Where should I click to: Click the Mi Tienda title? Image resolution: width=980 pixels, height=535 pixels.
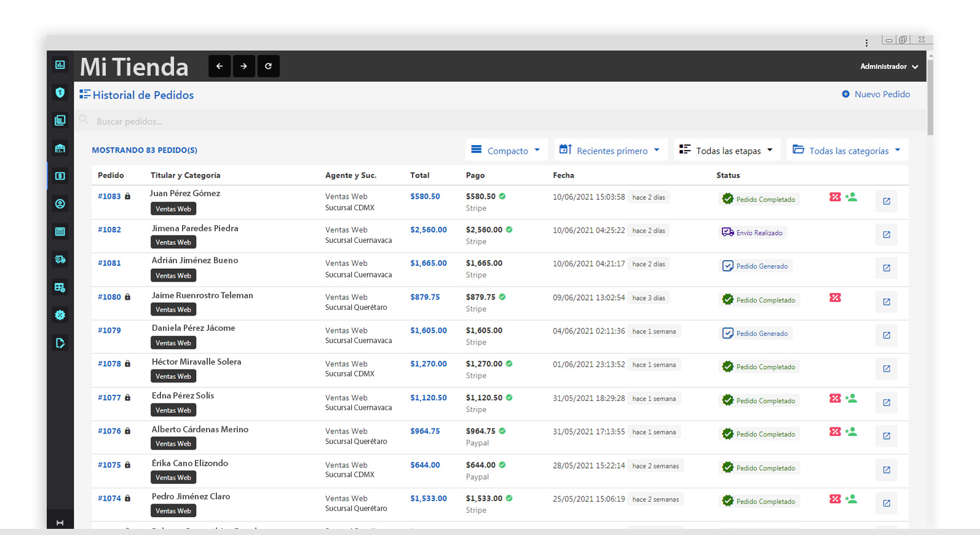(134, 66)
